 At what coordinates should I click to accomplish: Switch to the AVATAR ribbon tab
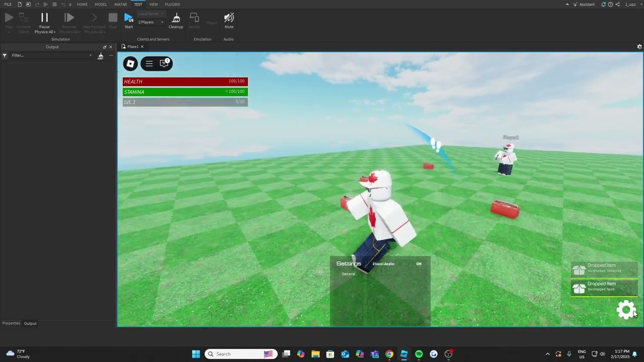coord(120,5)
